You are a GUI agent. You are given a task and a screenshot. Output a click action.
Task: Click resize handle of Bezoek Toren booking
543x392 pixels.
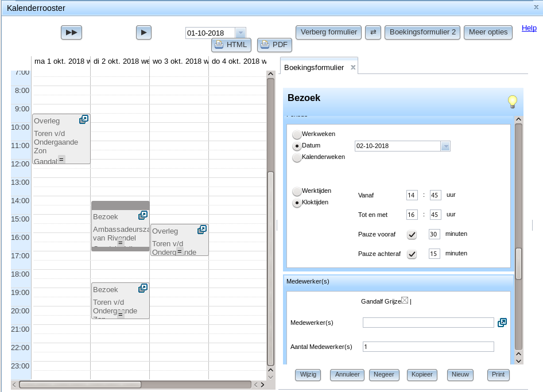(x=120, y=315)
